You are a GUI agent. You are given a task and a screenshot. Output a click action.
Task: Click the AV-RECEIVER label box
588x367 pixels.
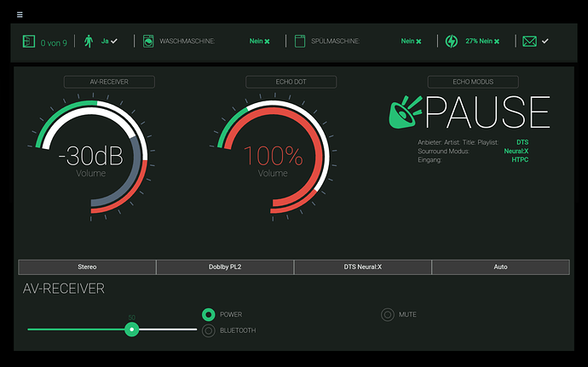(109, 82)
